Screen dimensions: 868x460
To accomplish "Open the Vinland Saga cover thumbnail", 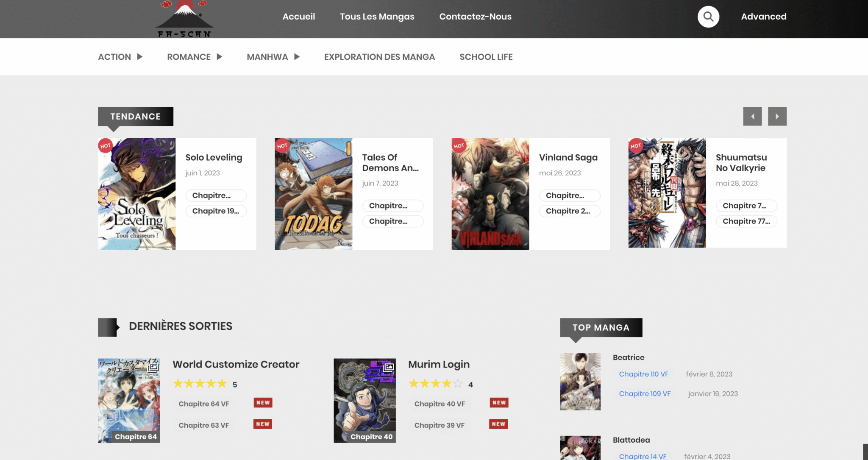I will click(x=490, y=194).
